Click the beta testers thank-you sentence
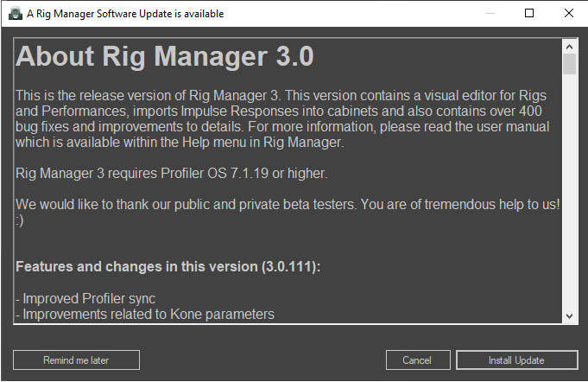The image size is (588, 382). pos(288,212)
